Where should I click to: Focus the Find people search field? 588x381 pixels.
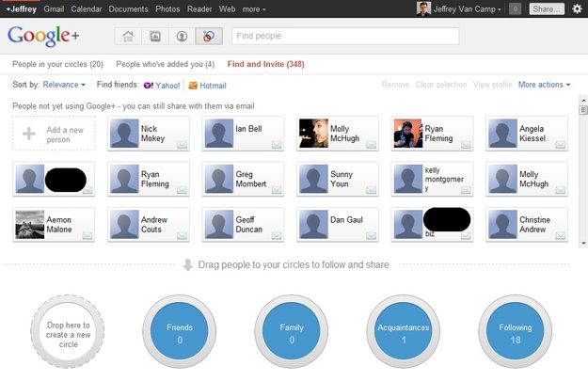coord(345,36)
